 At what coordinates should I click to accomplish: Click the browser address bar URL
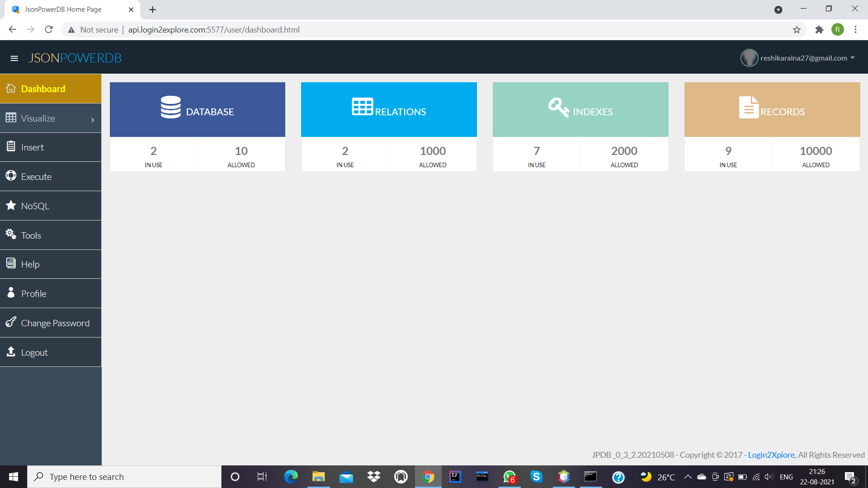click(214, 30)
